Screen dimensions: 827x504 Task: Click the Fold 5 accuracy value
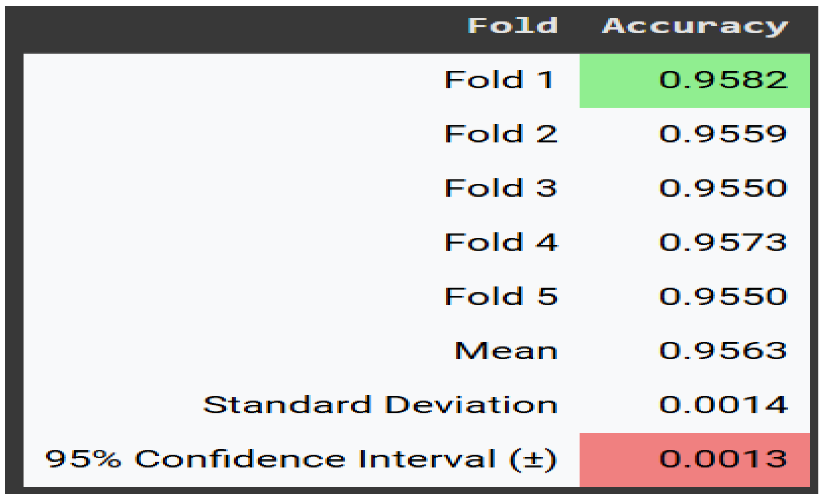pyautogui.click(x=723, y=296)
